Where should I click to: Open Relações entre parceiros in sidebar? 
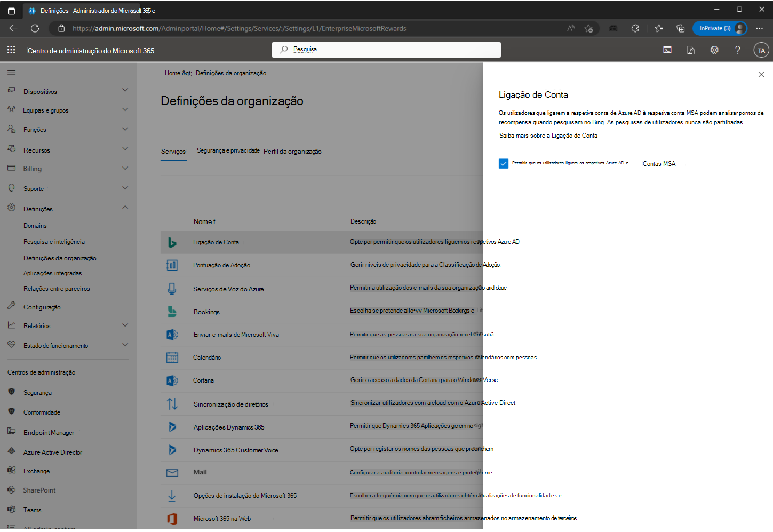click(x=57, y=289)
